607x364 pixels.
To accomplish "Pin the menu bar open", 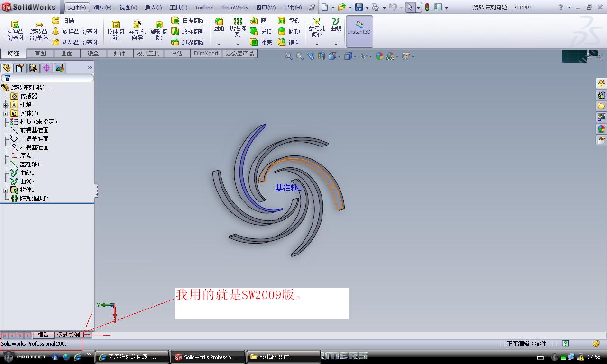I will coord(312,7).
